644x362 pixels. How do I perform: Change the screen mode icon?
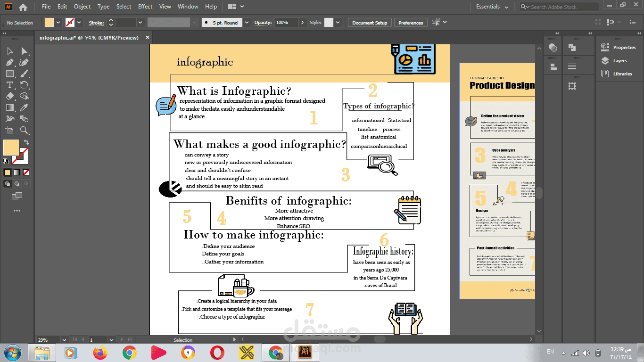point(17,195)
